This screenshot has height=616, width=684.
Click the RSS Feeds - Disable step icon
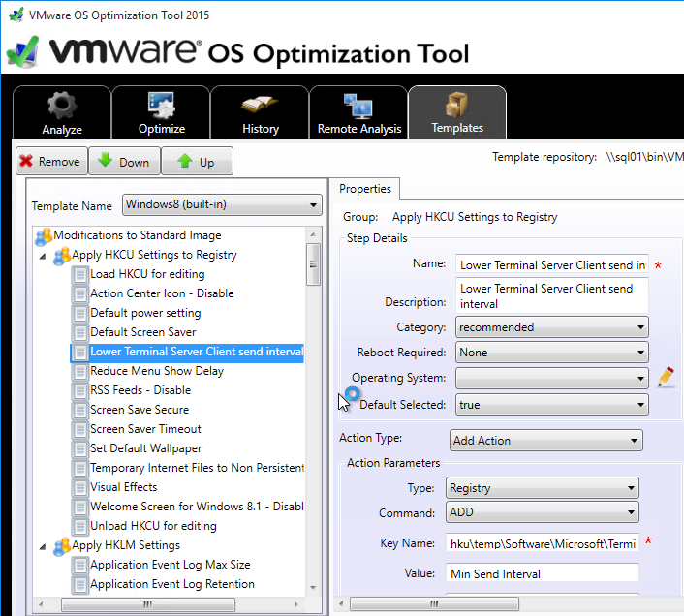(x=79, y=391)
